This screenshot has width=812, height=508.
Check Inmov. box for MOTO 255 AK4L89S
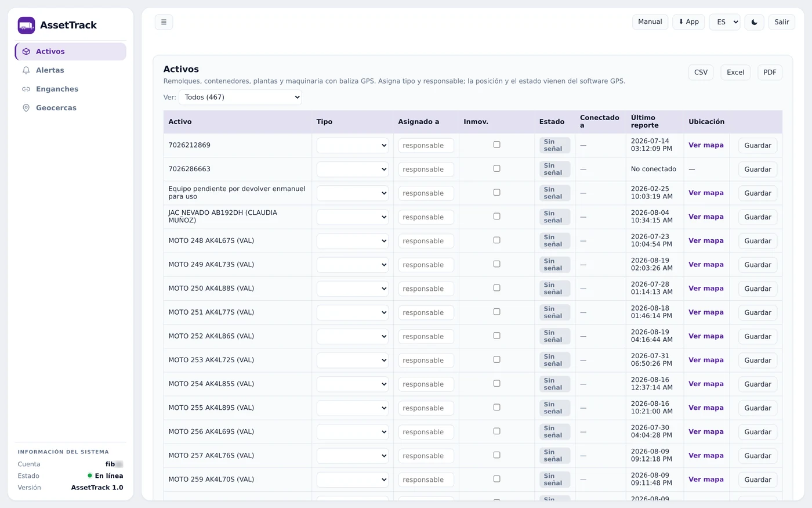coord(496,407)
